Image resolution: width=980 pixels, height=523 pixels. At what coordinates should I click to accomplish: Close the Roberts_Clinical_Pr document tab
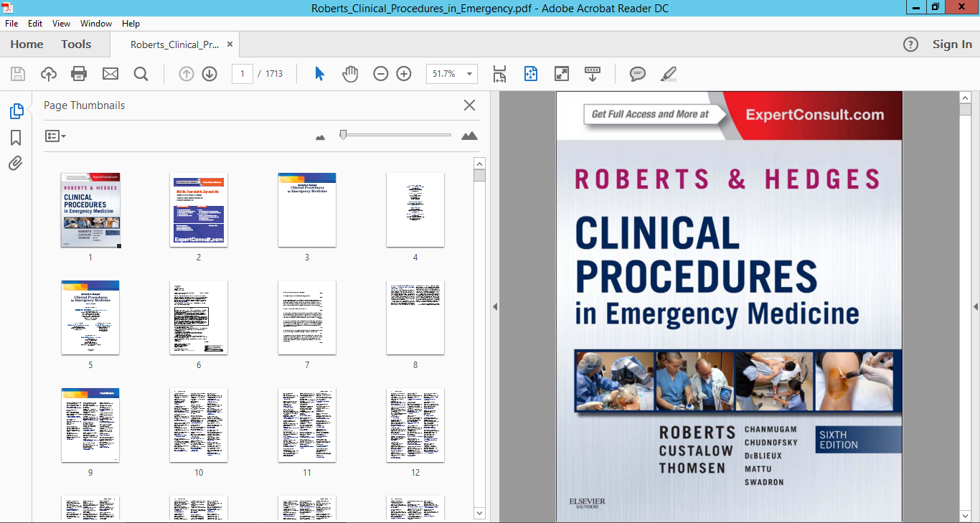click(230, 44)
